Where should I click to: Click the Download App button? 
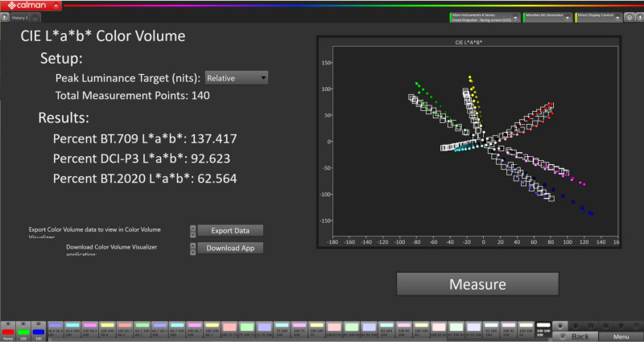(230, 248)
